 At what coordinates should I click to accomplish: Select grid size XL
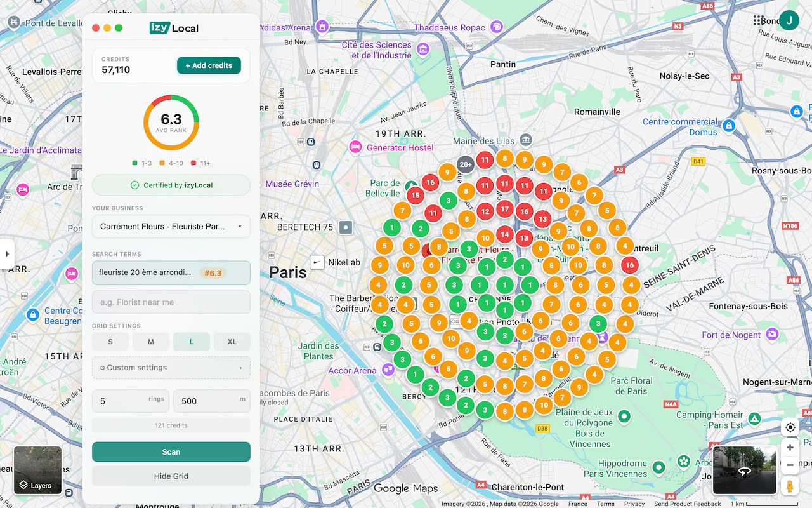click(x=232, y=342)
